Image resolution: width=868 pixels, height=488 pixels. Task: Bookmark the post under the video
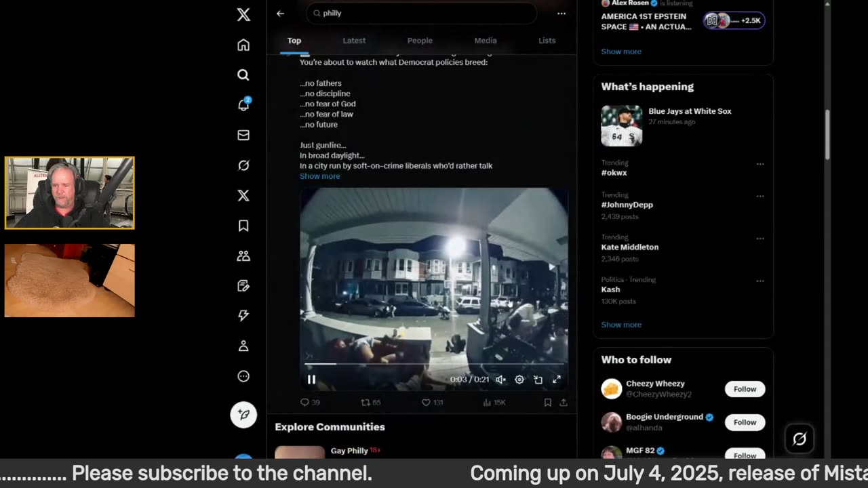coord(547,402)
